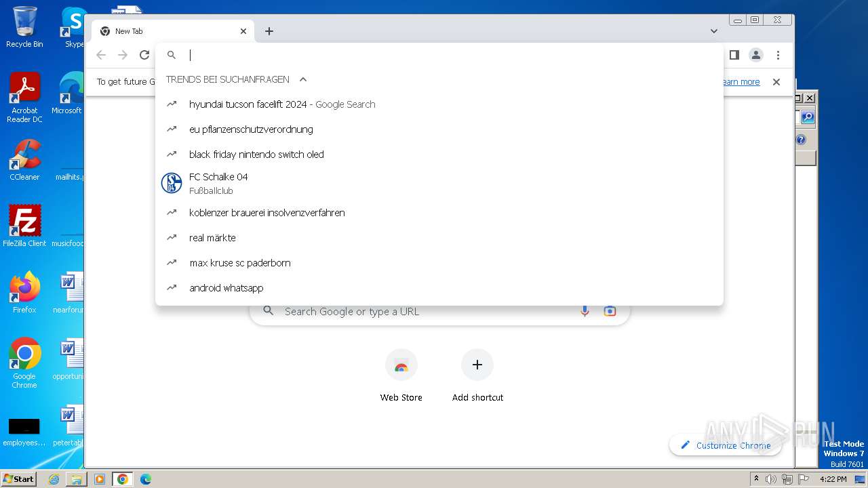Open the Chrome profile avatar icon
The image size is (868, 488).
tap(755, 55)
